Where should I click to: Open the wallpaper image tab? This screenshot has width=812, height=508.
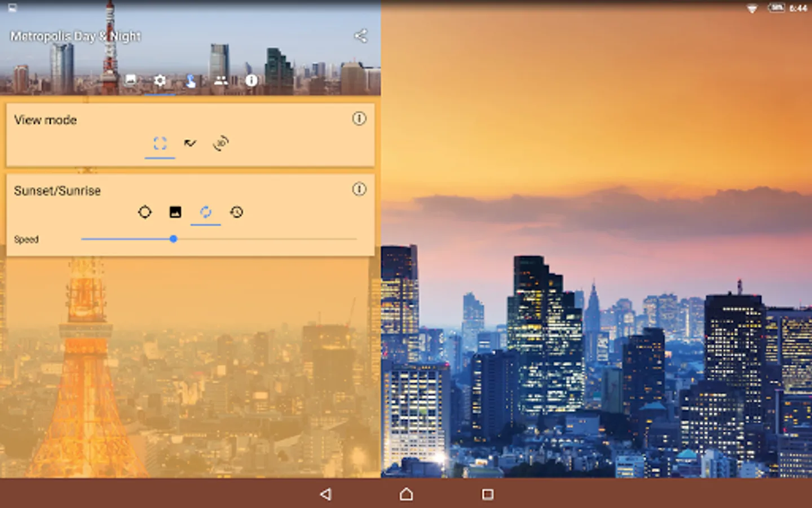click(x=130, y=80)
